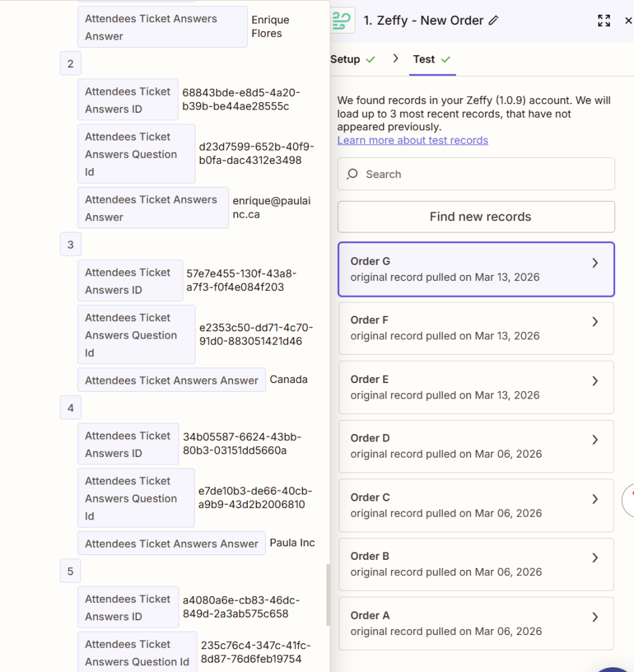Click the search magnifier icon
Viewport: 634px width, 672px height.
[x=353, y=174]
